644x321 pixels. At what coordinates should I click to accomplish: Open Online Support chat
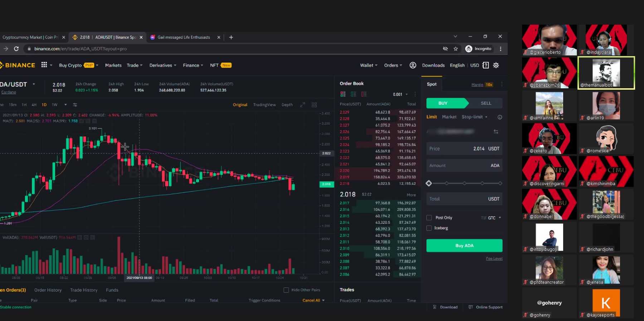[x=486, y=307]
